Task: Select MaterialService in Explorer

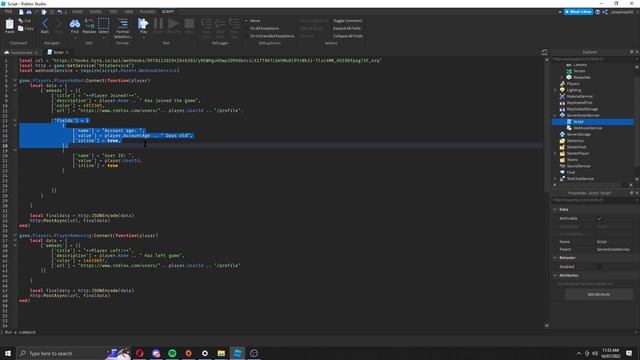Action: tap(579, 96)
